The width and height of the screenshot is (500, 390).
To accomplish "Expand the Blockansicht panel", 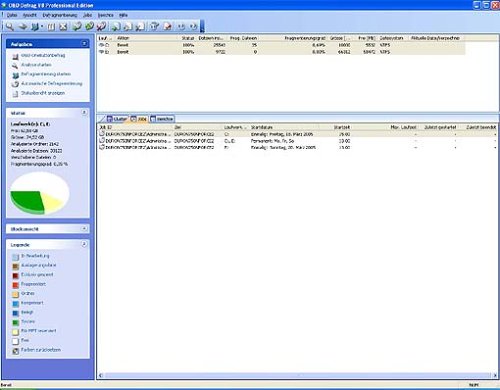I will tap(84, 228).
